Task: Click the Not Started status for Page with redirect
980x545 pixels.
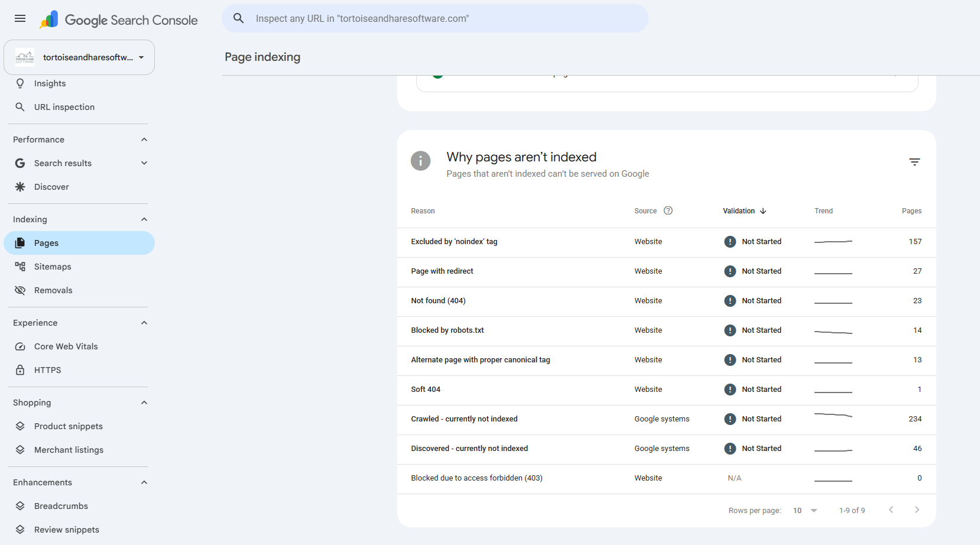Action: coord(761,271)
